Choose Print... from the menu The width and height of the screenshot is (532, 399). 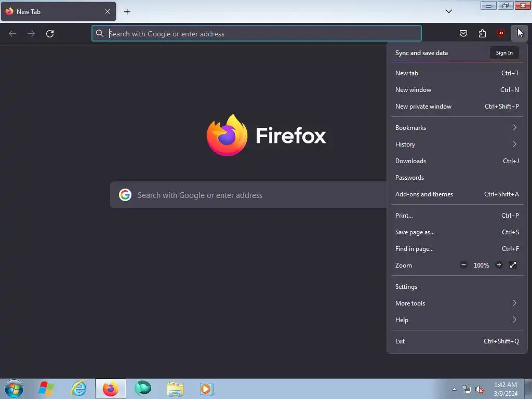(457, 216)
